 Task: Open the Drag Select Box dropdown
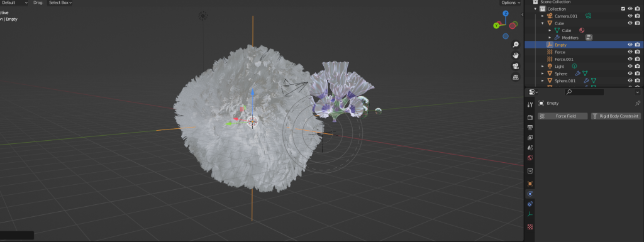(60, 3)
